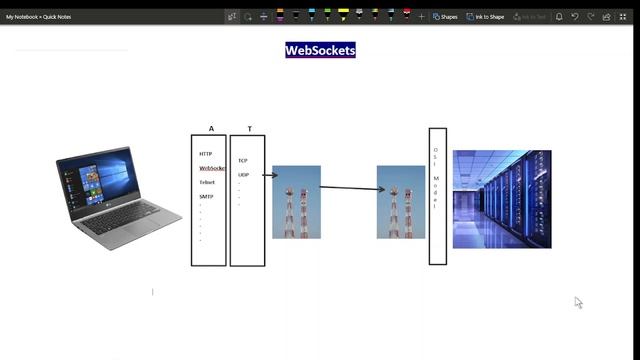Select the pale lime pen
The width and height of the screenshot is (640, 360).
coord(375,16)
